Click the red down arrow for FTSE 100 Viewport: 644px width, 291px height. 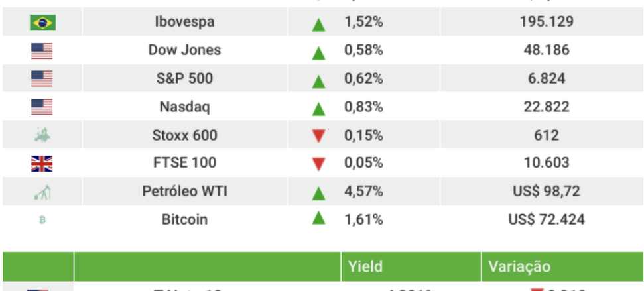point(318,164)
